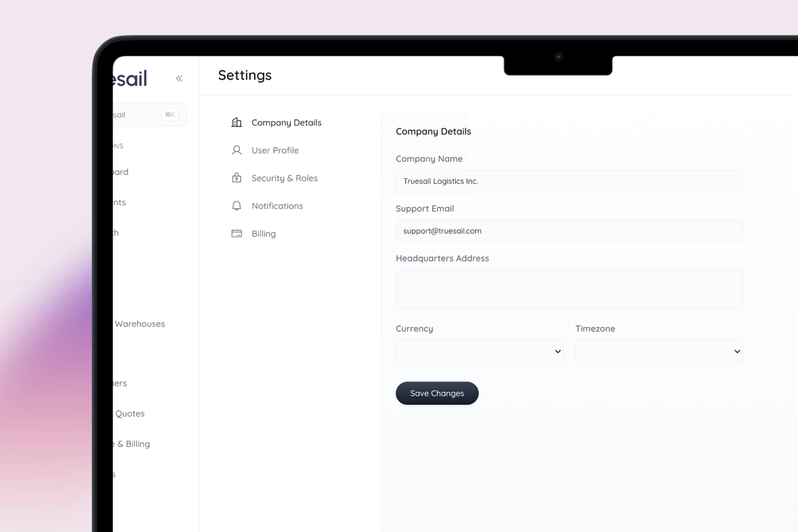The height and width of the screenshot is (532, 798).
Task: Click the Security & Roles lock icon
Action: click(x=236, y=178)
